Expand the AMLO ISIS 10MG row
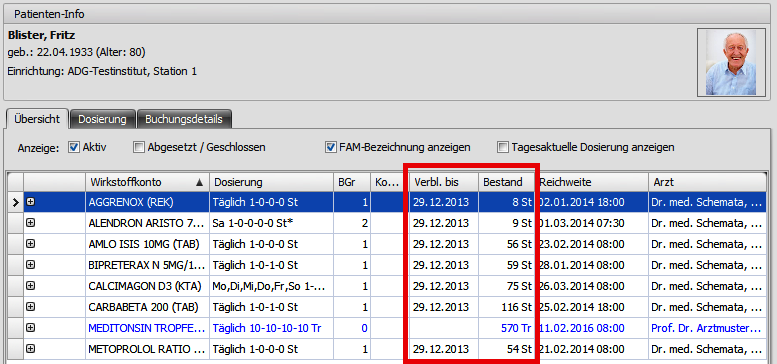Viewport: 777px width, 364px height. click(x=31, y=244)
